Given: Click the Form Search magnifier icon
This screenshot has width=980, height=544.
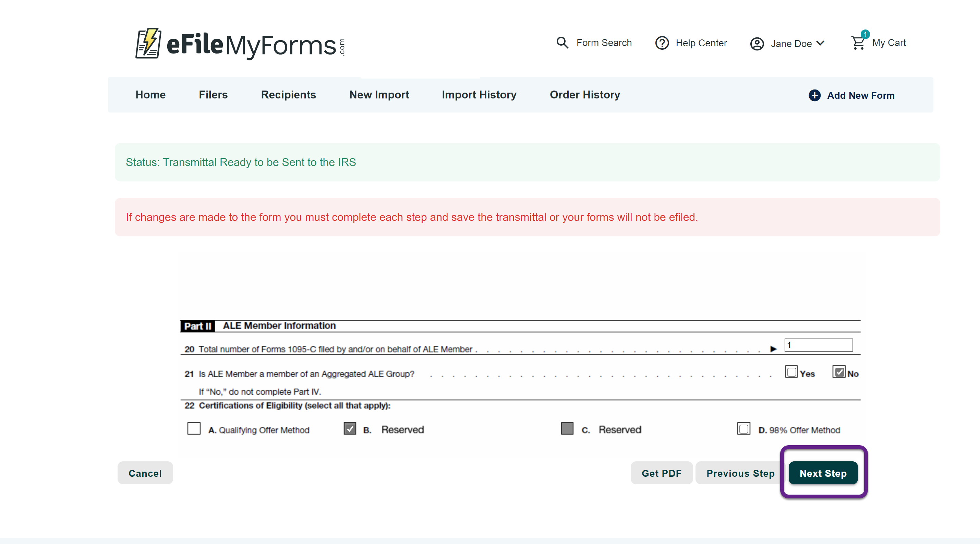Looking at the screenshot, I should click(562, 43).
